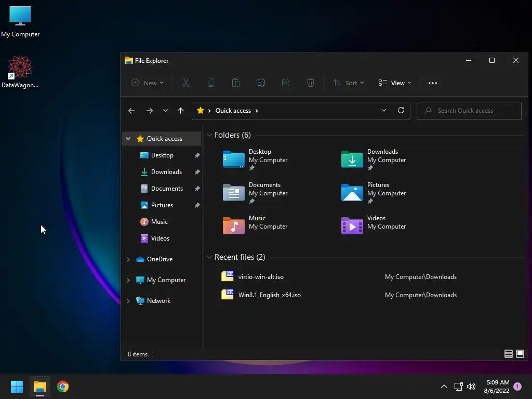The height and width of the screenshot is (399, 532).
Task: Collapse the Folders (6) group
Action: 209,135
